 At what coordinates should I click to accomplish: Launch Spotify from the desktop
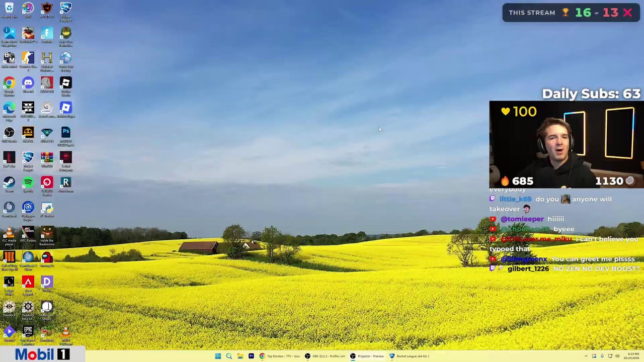pyautogui.click(x=28, y=185)
